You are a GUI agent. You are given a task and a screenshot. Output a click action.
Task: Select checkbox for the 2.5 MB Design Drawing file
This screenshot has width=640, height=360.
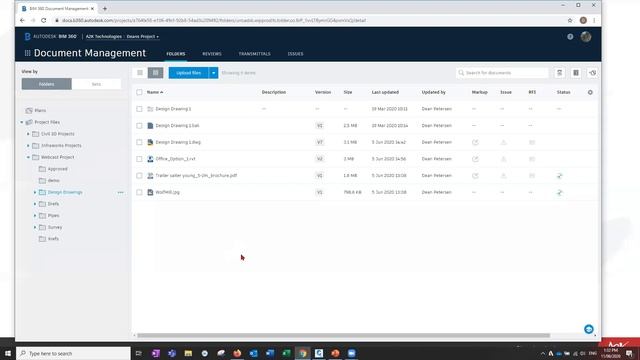[139, 126]
